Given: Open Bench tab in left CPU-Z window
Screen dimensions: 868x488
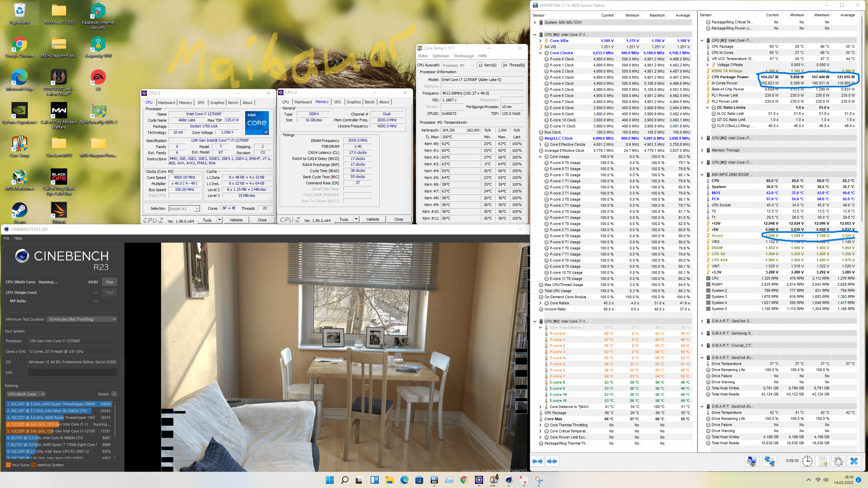Looking at the screenshot, I should tap(233, 103).
